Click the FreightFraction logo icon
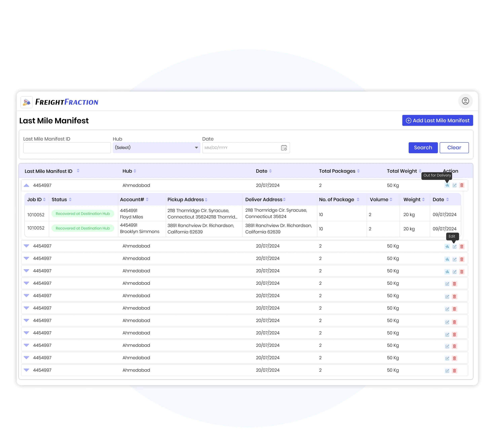495x448 pixels. (x=26, y=102)
